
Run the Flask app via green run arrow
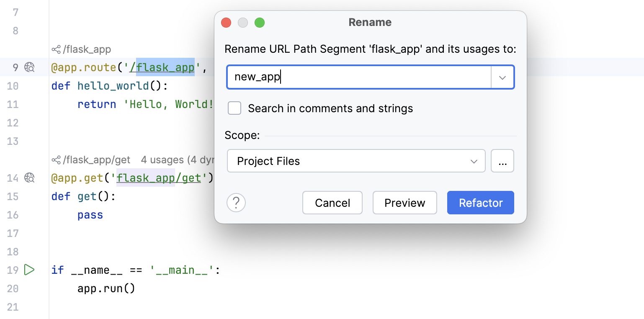(29, 270)
